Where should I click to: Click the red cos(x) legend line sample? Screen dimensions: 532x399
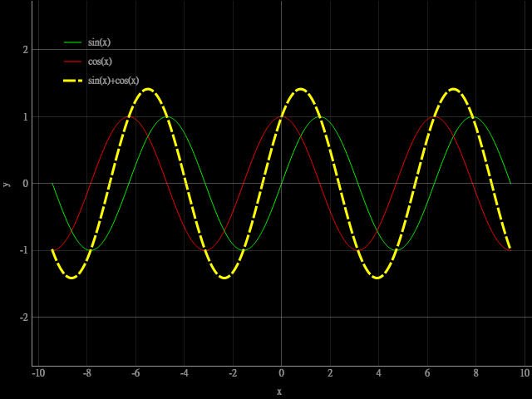[73, 62]
